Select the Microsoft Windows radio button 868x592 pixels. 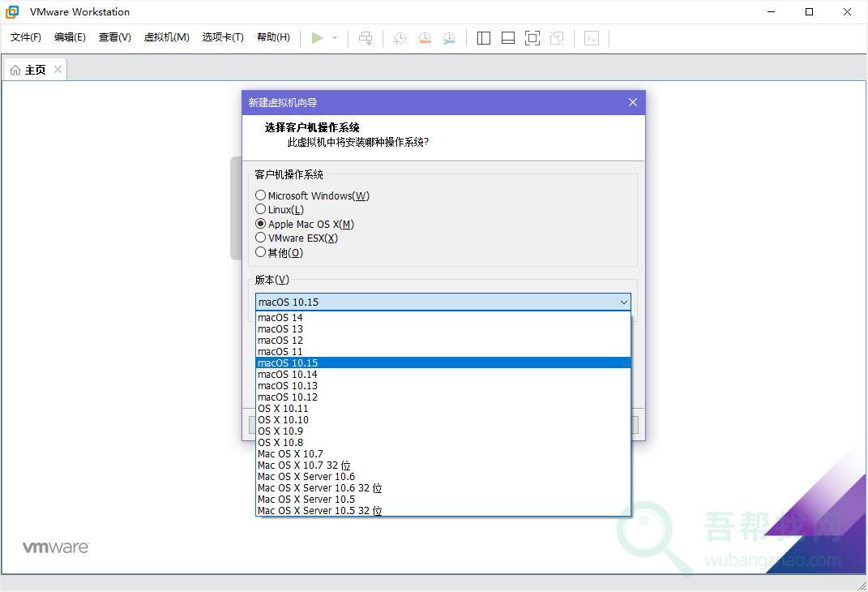click(x=260, y=195)
